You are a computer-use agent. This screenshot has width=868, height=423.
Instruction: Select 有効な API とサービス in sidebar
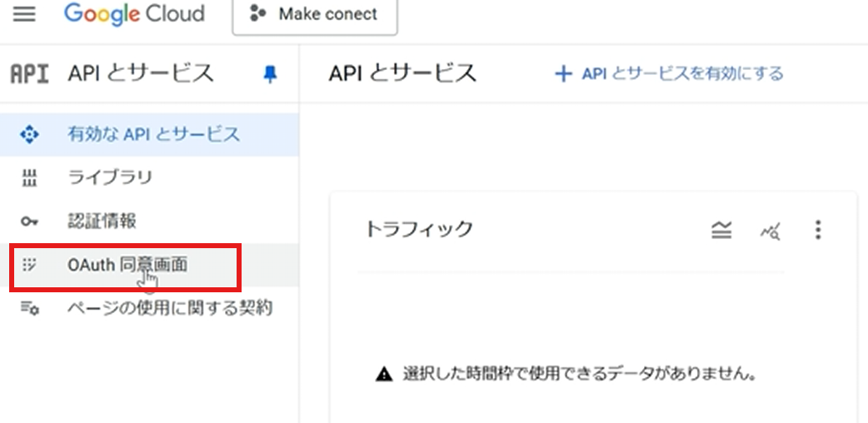pyautogui.click(x=153, y=134)
